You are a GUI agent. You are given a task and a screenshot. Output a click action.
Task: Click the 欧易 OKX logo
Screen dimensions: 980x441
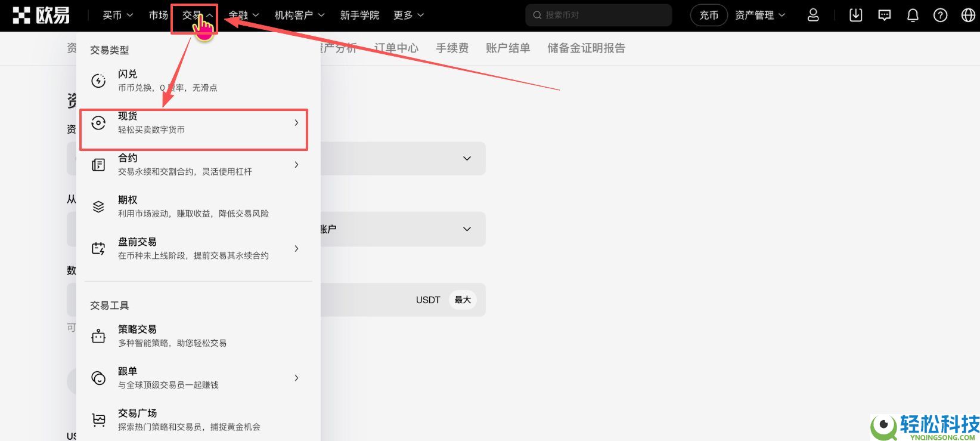(41, 15)
